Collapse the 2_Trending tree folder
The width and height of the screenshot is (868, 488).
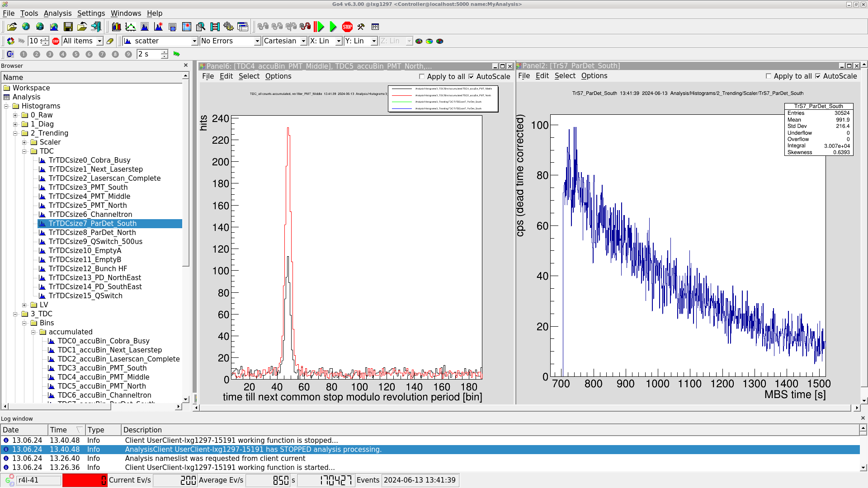coord(15,133)
